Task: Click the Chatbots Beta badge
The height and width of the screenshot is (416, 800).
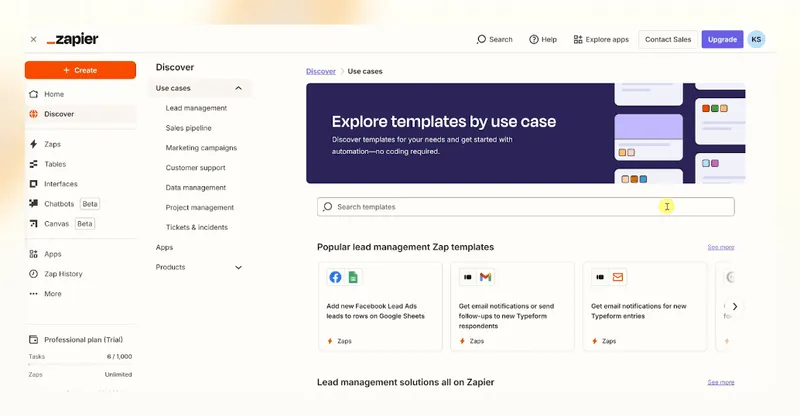Action: 90,204
